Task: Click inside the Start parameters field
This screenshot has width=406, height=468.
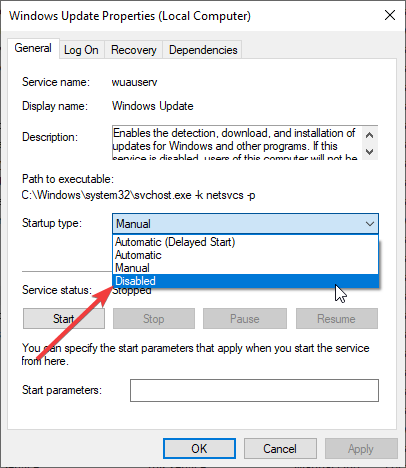Action: [x=254, y=390]
